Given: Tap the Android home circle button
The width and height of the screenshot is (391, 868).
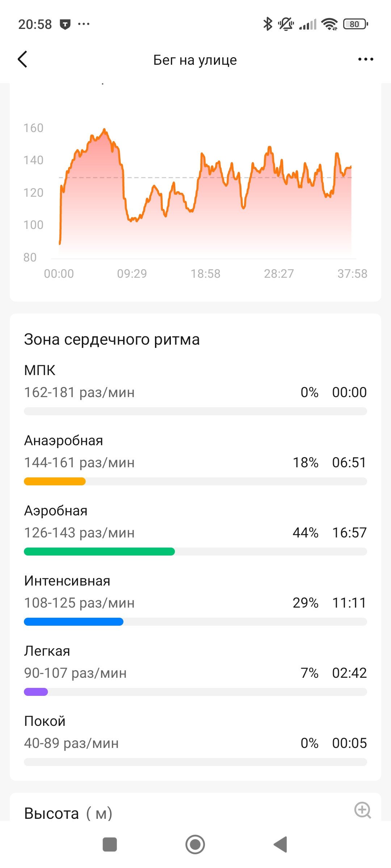Looking at the screenshot, I should point(195,844).
